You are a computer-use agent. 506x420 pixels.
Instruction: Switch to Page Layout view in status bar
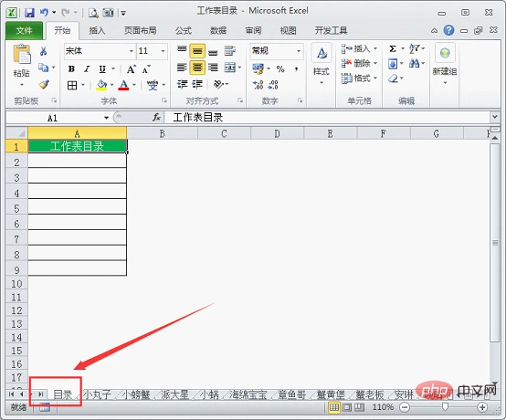(x=347, y=407)
